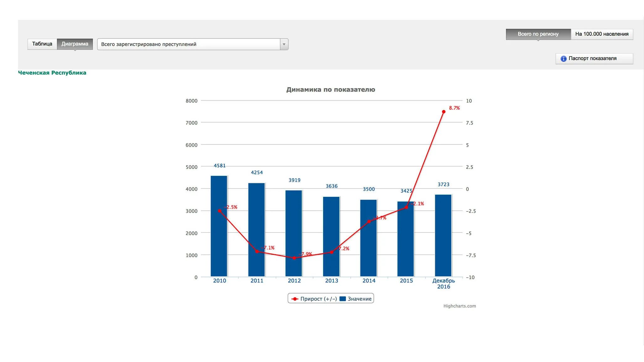Toggle Прирост (+/−) series in legend
This screenshot has height=362, width=644.
click(x=318, y=299)
